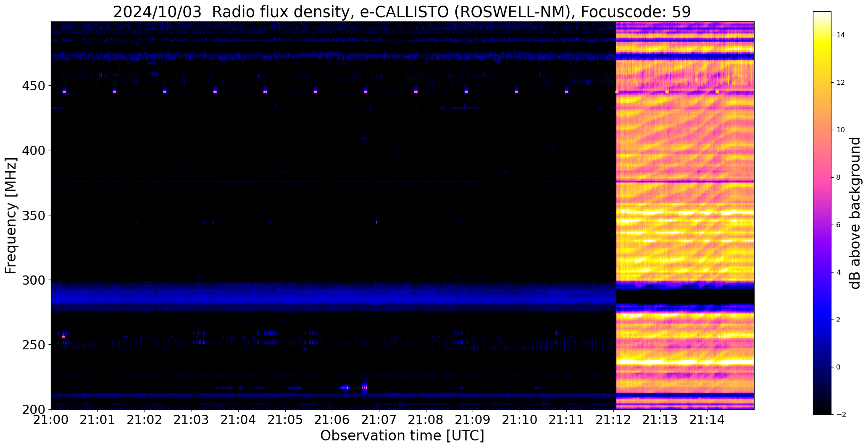
Task: Click the colorbar tick label 2
Action: [839, 320]
